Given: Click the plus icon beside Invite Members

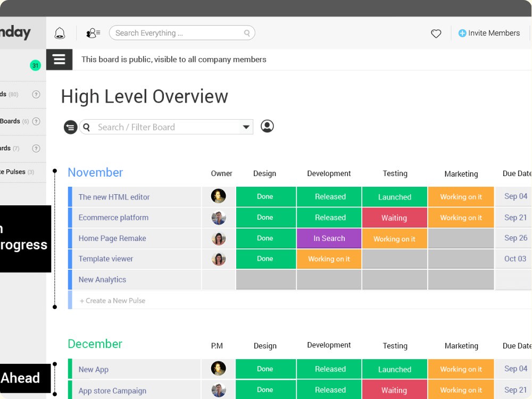Looking at the screenshot, I should coord(462,33).
